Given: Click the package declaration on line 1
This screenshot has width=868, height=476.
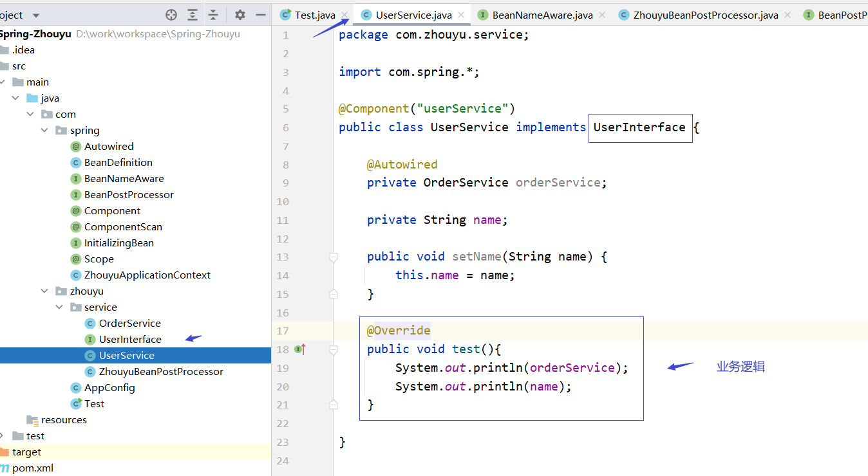Looking at the screenshot, I should pyautogui.click(x=434, y=35).
